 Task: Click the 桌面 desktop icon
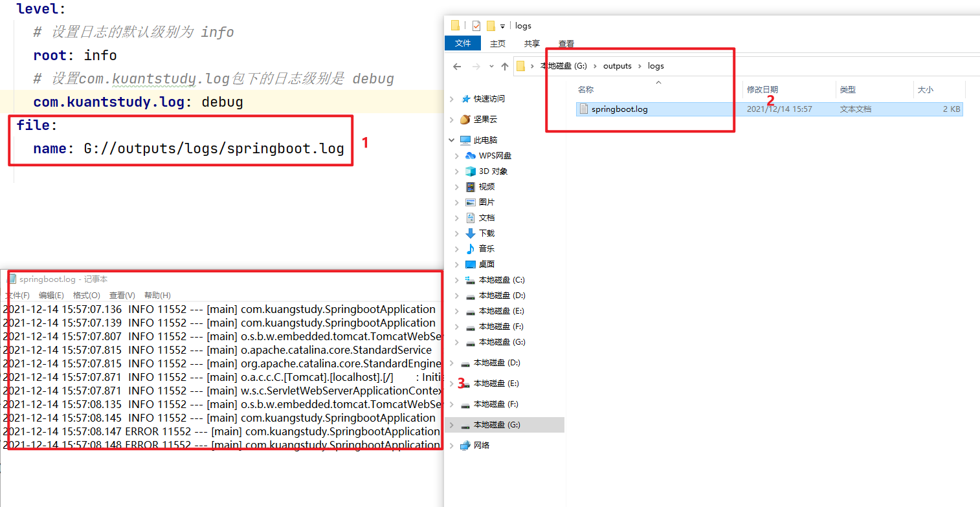471,264
